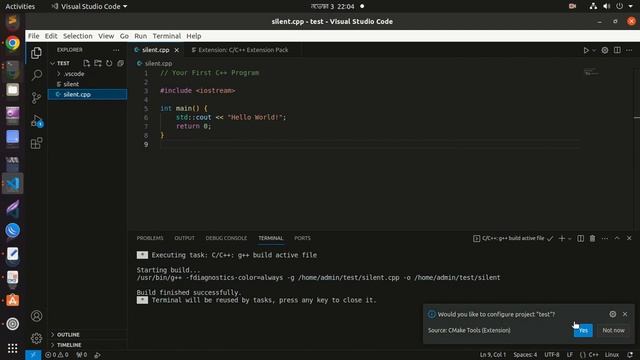Screen dimensions: 640x360
Task: Split the terminal panel
Action: tap(580, 238)
